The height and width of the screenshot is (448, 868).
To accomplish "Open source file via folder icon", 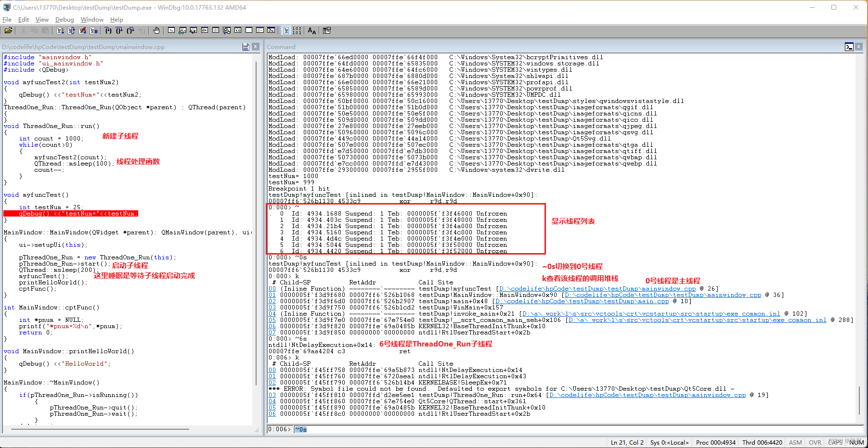I will (x=8, y=30).
